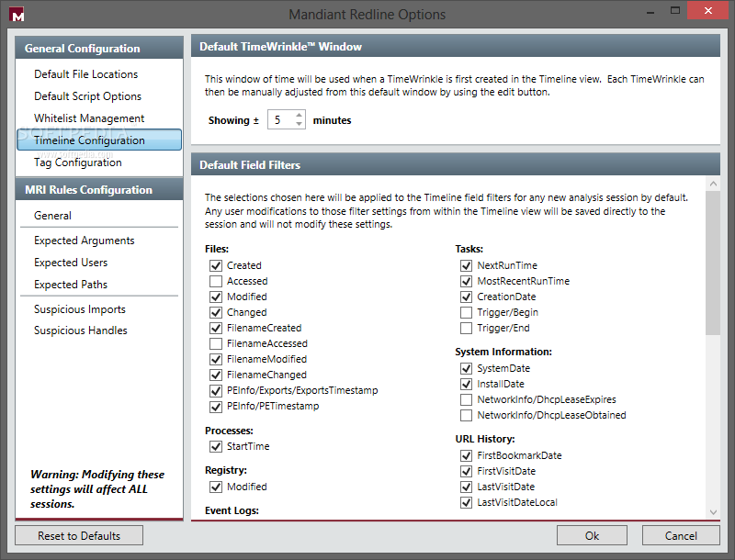The width and height of the screenshot is (735, 560).
Task: Toggle the InstallDate checkbox
Action: (466, 384)
